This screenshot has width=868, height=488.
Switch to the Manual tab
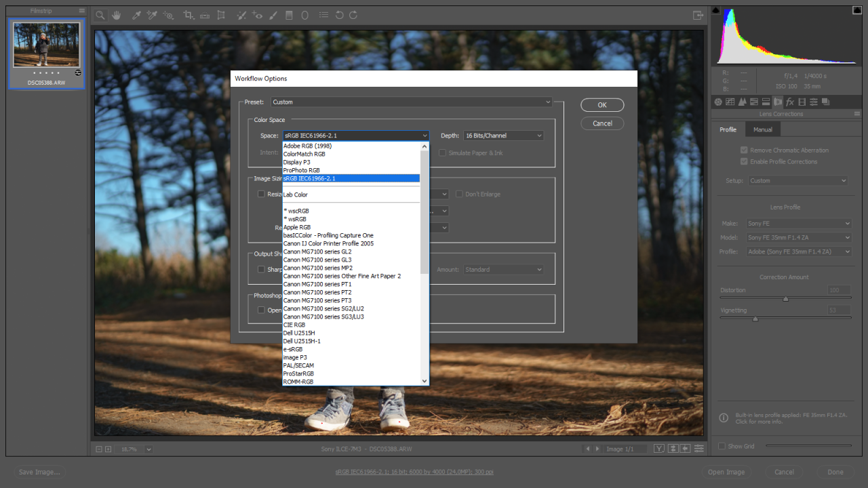point(763,129)
